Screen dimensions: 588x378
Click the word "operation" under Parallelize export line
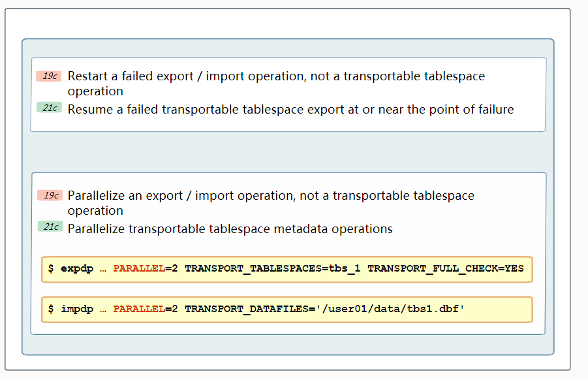point(95,211)
